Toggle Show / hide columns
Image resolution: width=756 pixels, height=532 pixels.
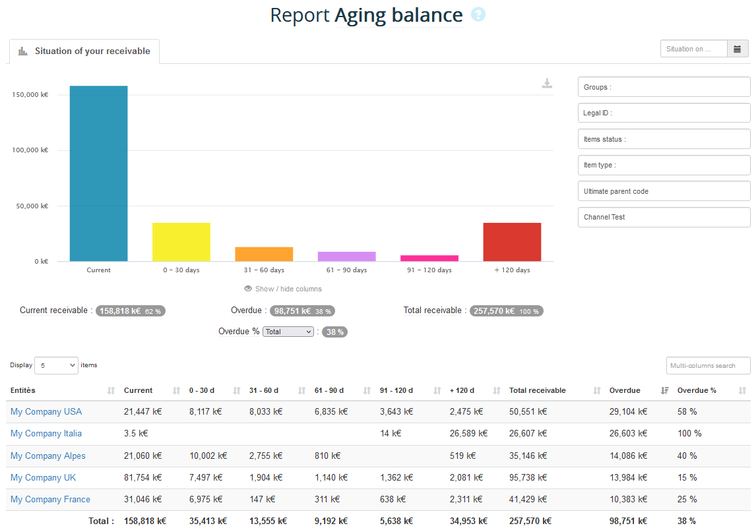[283, 289]
